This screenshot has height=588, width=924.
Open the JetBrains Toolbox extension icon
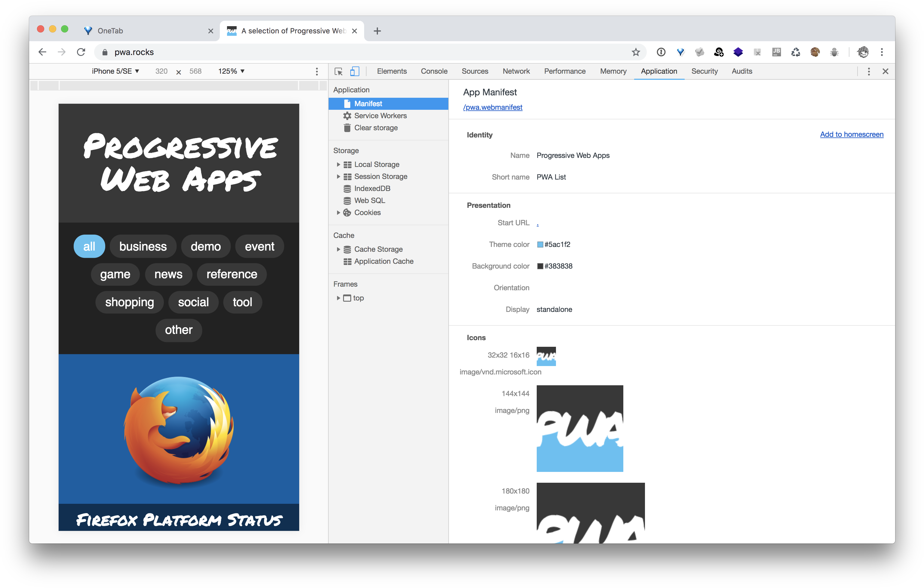pos(776,52)
